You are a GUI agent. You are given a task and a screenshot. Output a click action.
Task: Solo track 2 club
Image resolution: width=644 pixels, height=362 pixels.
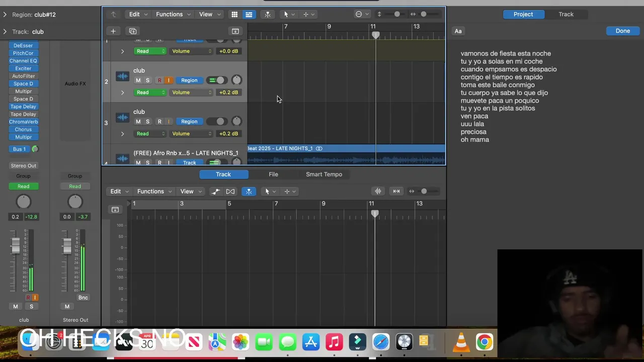(147, 80)
